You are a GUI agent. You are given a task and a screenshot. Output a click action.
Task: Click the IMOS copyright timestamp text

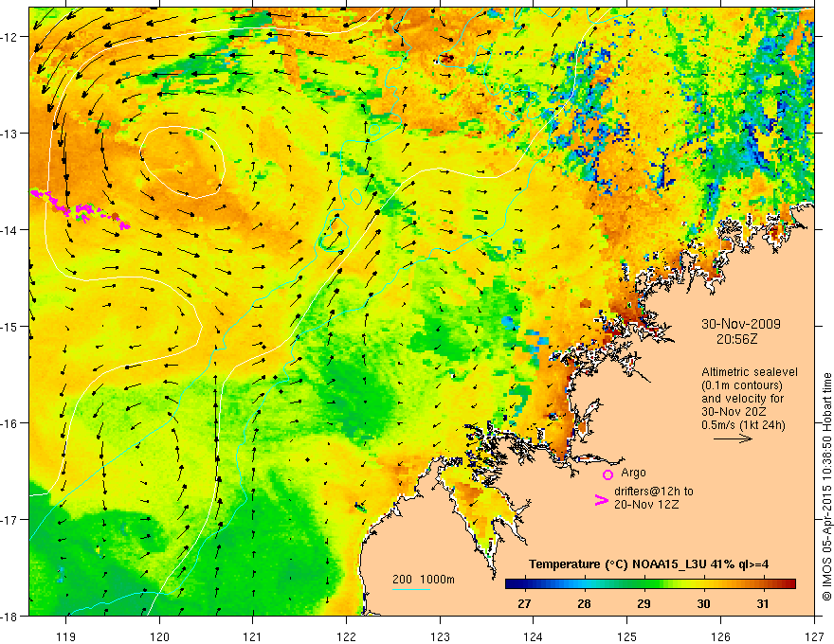tap(826, 487)
